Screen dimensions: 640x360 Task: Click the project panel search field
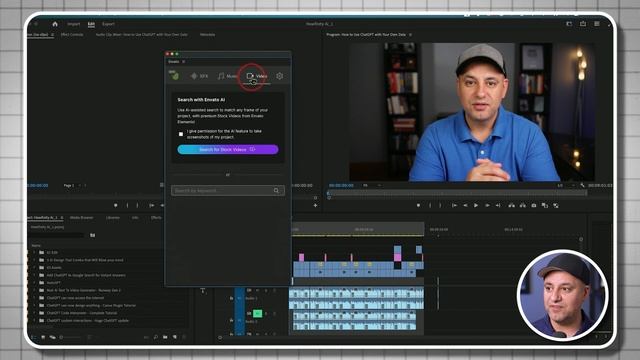pos(56,235)
